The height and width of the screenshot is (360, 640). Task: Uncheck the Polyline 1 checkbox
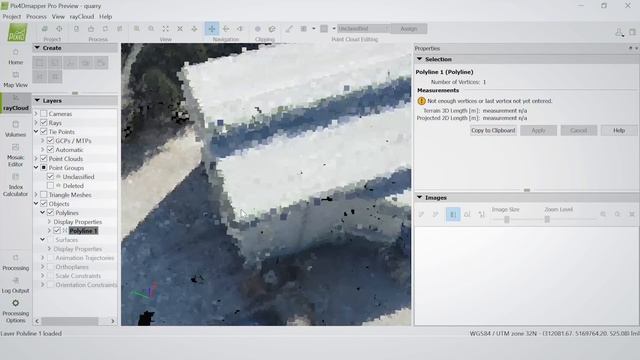click(x=57, y=231)
